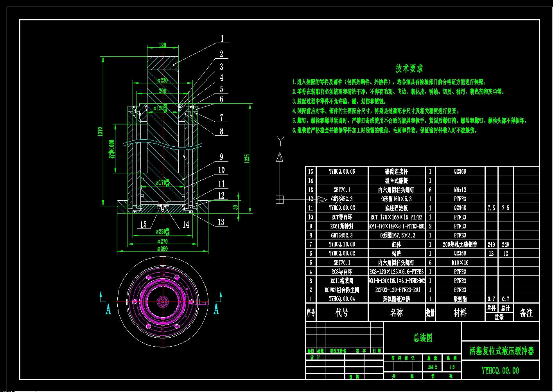Screen dimensions: 553x392
Task: Select the M10×16 material cell
Action: pyautogui.click(x=460, y=263)
